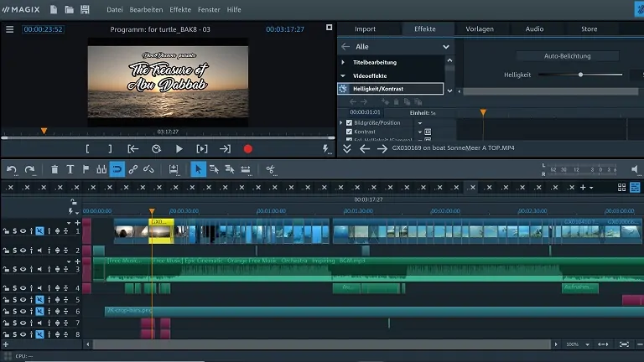Select the single-object mouse mode arrow

click(x=198, y=169)
